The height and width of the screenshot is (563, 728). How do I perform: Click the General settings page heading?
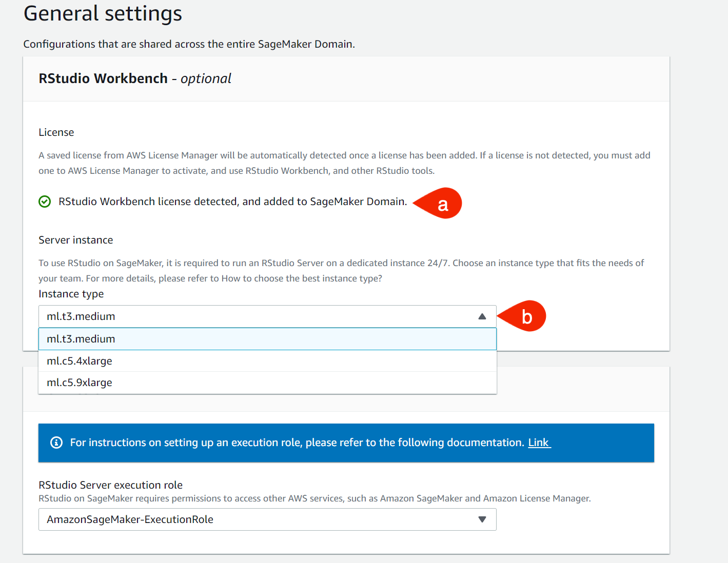[x=103, y=13]
